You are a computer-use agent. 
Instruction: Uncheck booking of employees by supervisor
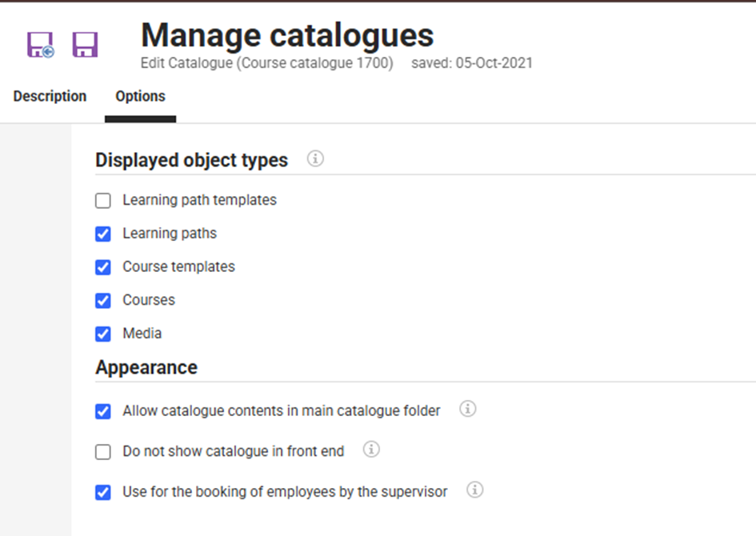tap(102, 492)
